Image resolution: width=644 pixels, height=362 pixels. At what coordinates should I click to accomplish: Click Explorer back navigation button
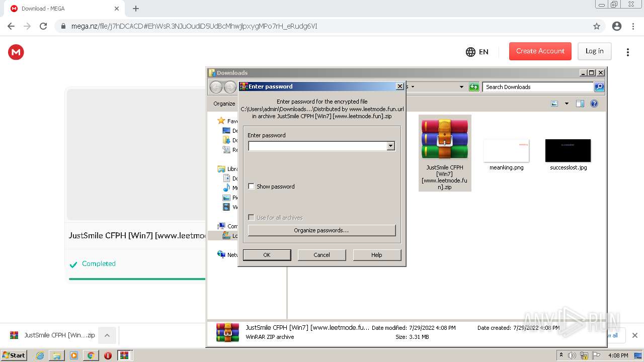[x=216, y=87]
